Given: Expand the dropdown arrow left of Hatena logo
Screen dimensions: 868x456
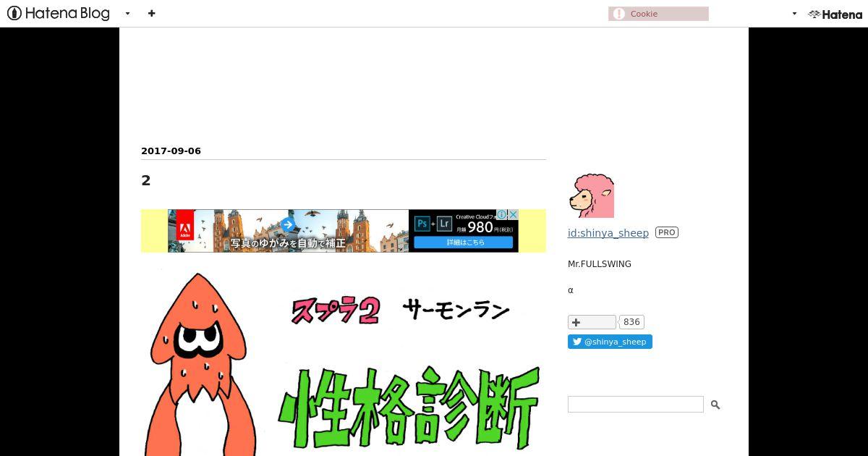Looking at the screenshot, I should click(x=794, y=14).
